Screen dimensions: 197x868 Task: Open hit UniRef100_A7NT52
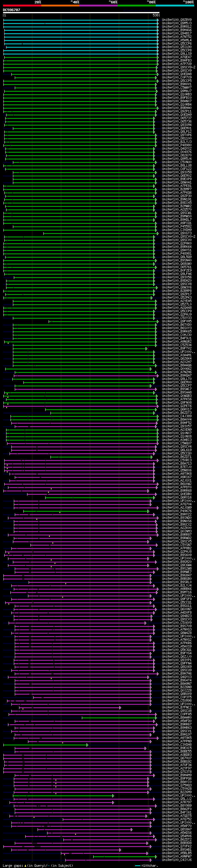[x=177, y=37]
